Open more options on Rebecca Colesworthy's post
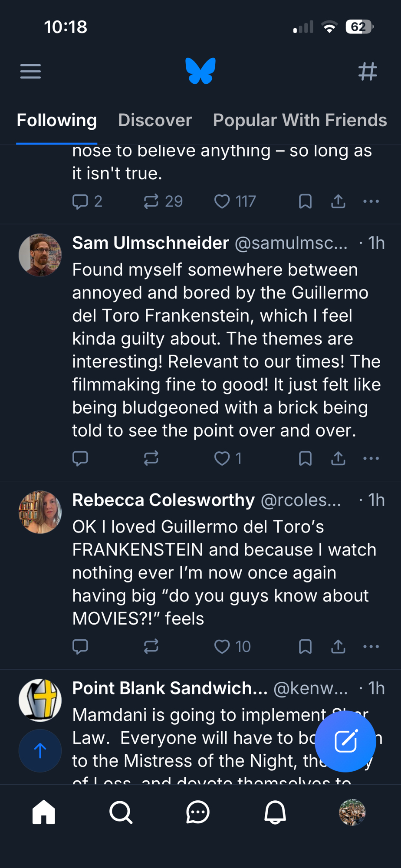The width and height of the screenshot is (401, 868). pos(371,647)
